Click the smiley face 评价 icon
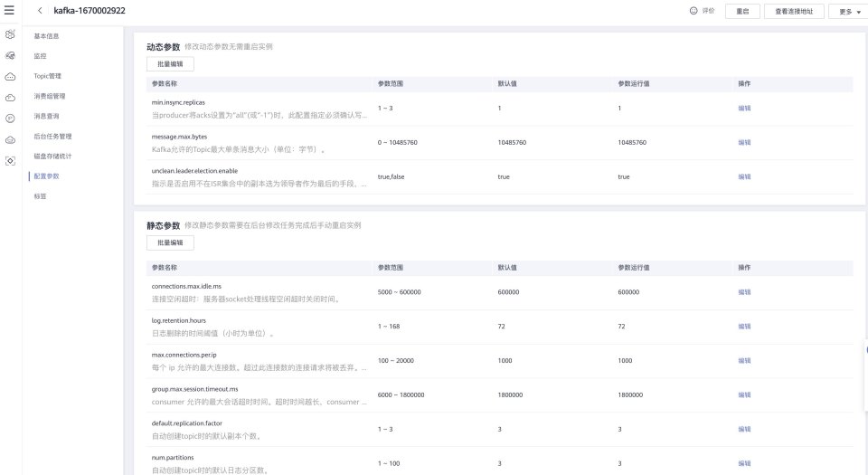 click(x=693, y=11)
